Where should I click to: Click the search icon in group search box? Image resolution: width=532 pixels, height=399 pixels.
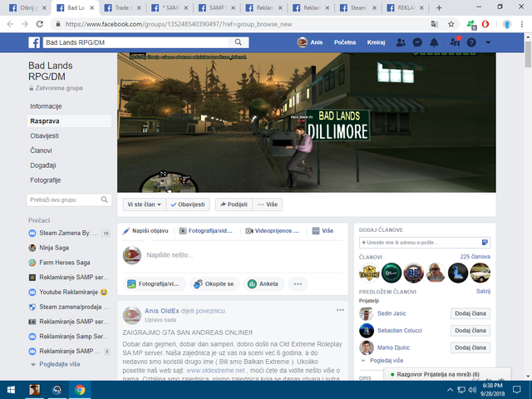pyautogui.click(x=104, y=199)
